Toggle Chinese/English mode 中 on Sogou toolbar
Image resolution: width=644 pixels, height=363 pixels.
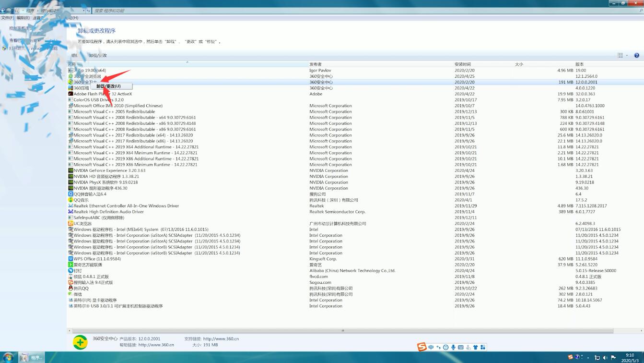pos(431,347)
